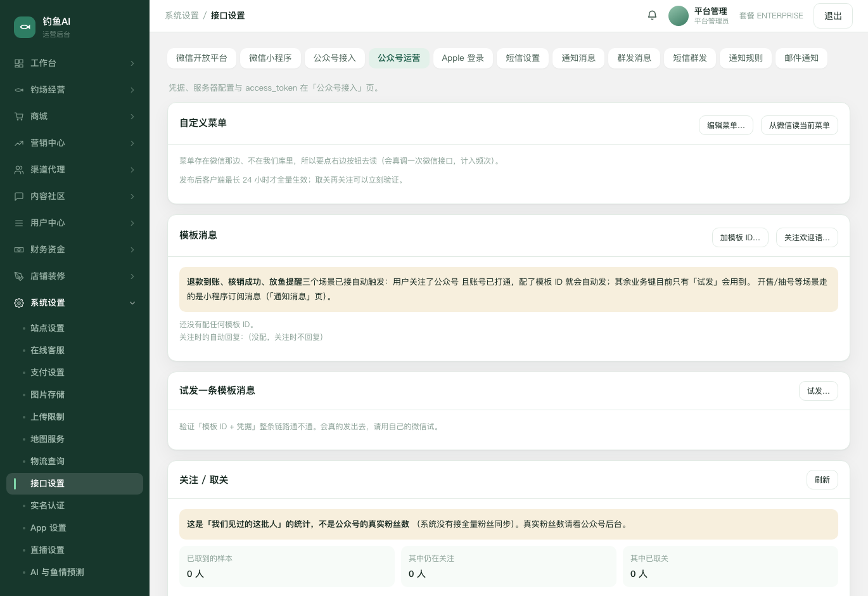Click the 加模板 ID… button
Viewport: 868px width, 596px height.
tap(740, 238)
